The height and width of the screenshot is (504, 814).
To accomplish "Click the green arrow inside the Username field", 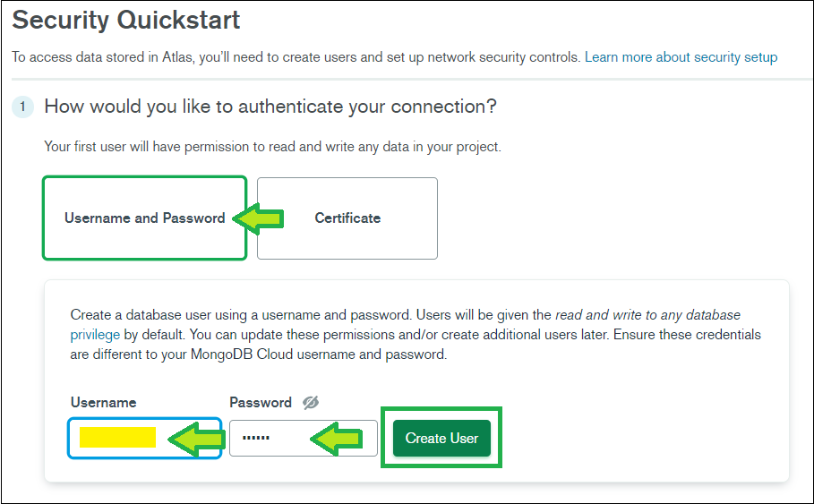I will point(197,440).
